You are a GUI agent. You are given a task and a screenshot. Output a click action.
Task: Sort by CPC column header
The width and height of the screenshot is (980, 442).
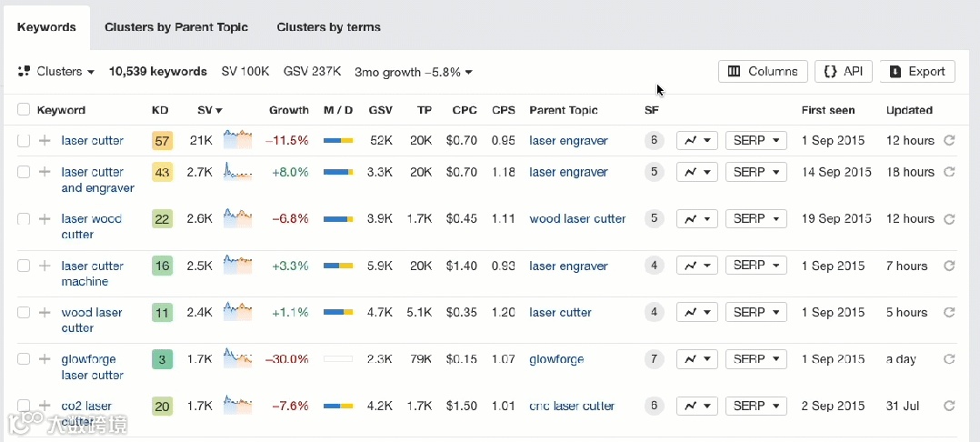pyautogui.click(x=465, y=110)
